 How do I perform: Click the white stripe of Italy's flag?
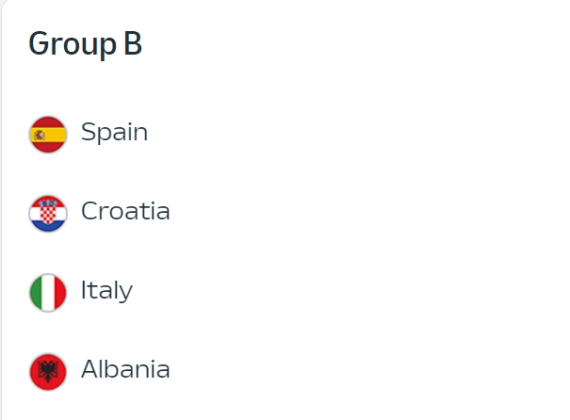[48, 293]
